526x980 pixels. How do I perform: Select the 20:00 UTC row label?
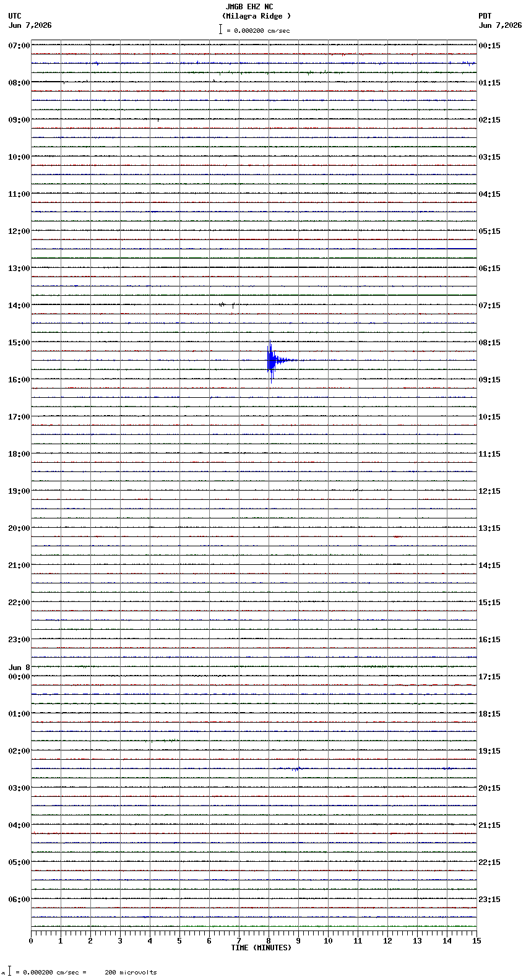tap(19, 528)
